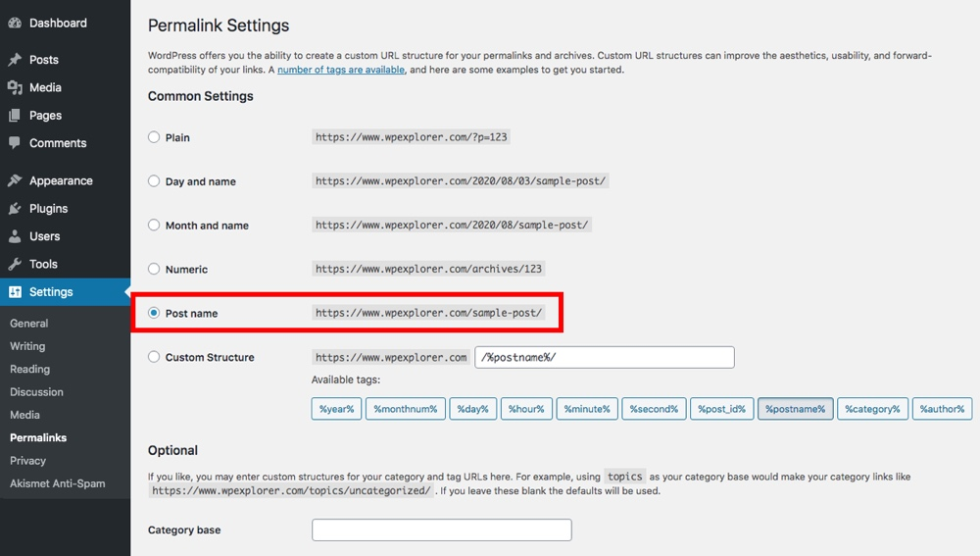Follow the "number of tags are available" link
The height and width of the screenshot is (556, 980).
[341, 71]
